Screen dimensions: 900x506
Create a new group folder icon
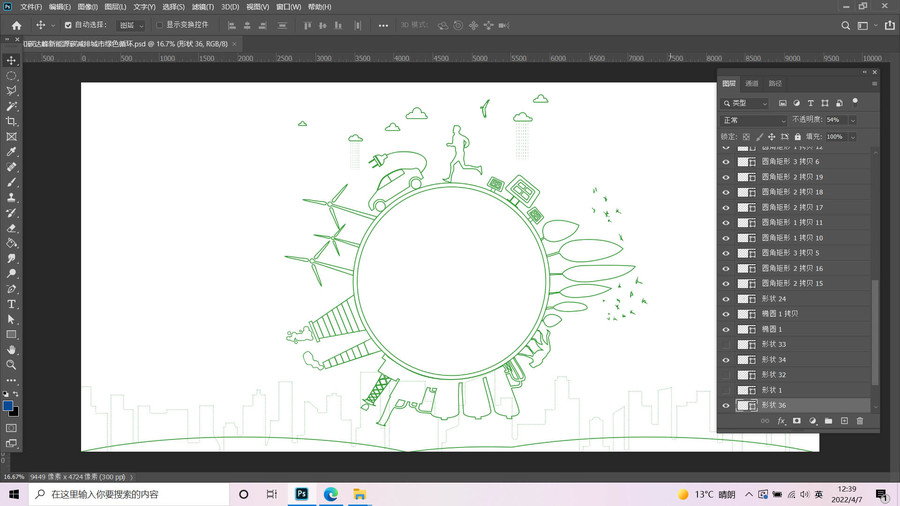tap(828, 421)
